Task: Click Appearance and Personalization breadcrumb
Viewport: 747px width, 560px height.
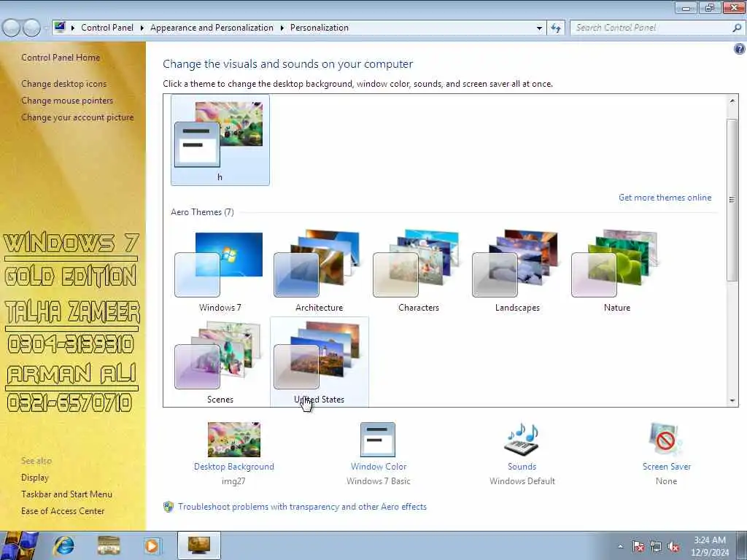Action: [212, 28]
